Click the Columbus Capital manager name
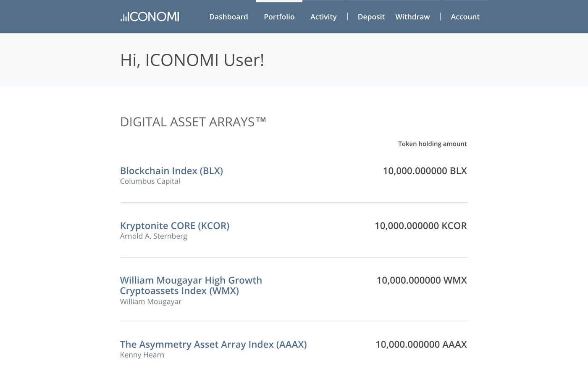This screenshot has height=386, width=588. pyautogui.click(x=150, y=181)
